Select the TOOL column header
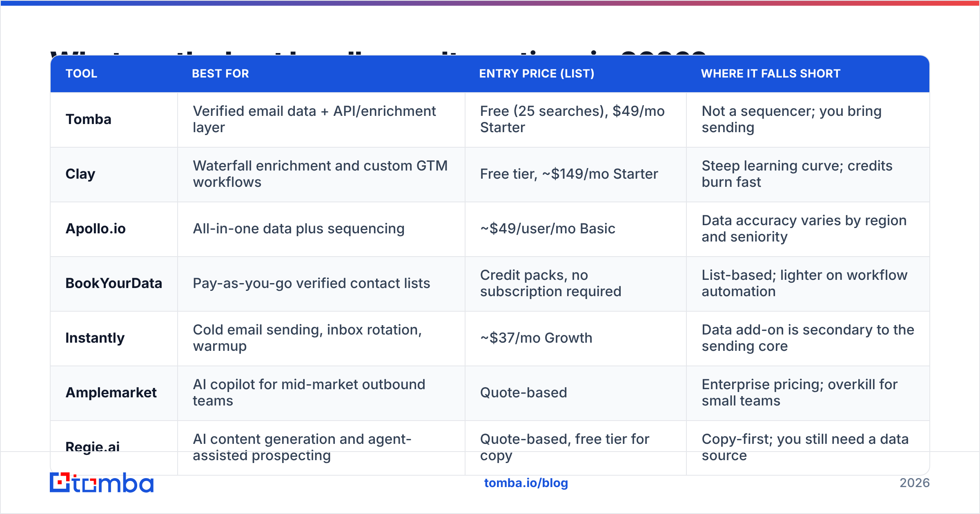This screenshot has width=980, height=514. (x=82, y=73)
